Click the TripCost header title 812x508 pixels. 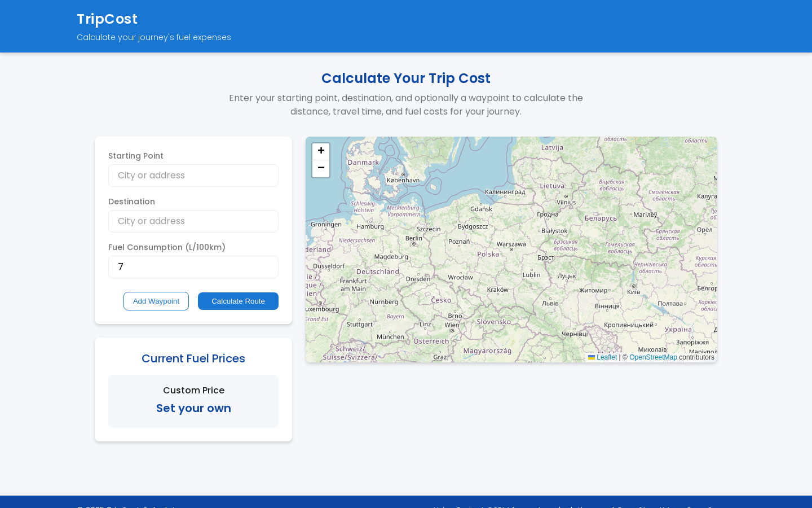tap(107, 19)
